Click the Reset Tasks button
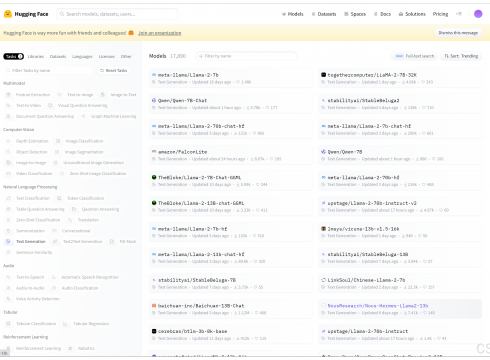 pyautogui.click(x=114, y=70)
